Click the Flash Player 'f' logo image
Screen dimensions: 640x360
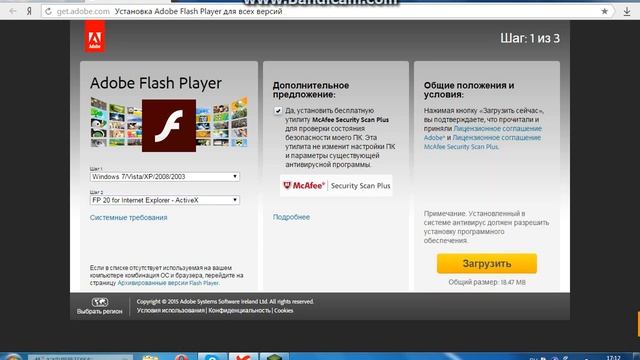(169, 126)
